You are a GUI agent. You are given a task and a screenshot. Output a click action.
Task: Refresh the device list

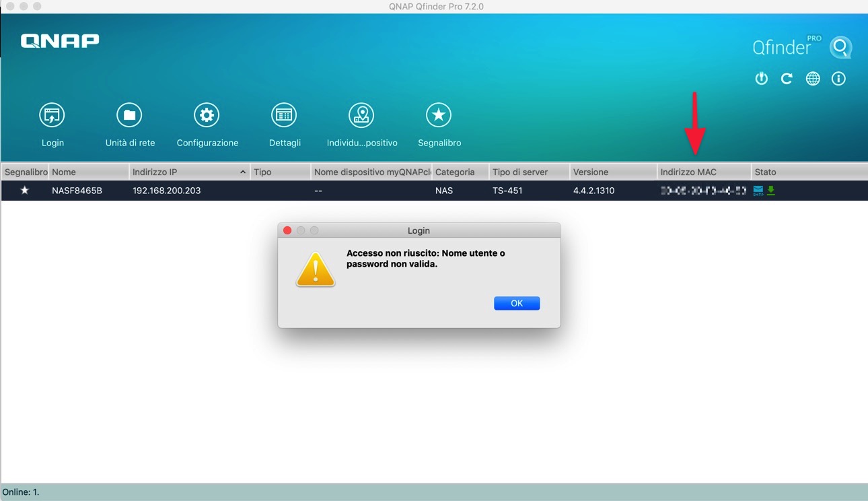(787, 79)
